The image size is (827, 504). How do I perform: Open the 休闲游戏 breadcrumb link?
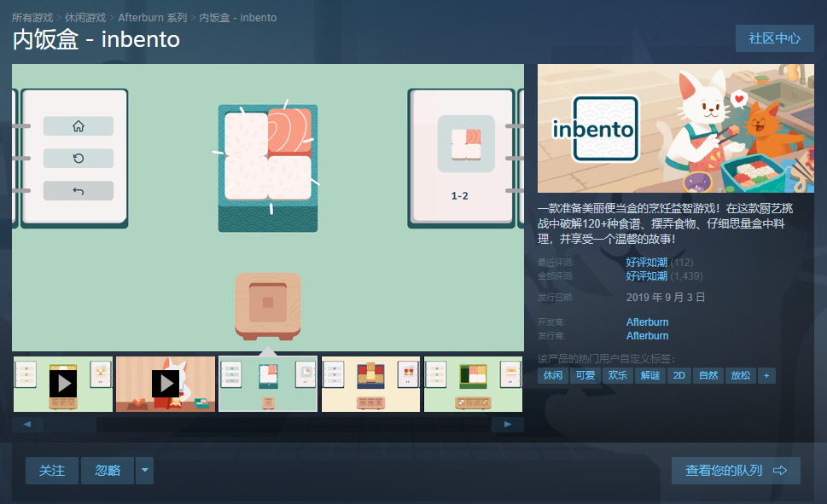click(85, 17)
